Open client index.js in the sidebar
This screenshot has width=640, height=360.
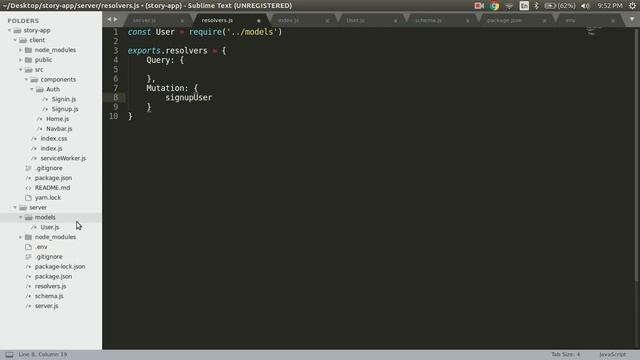(51, 148)
